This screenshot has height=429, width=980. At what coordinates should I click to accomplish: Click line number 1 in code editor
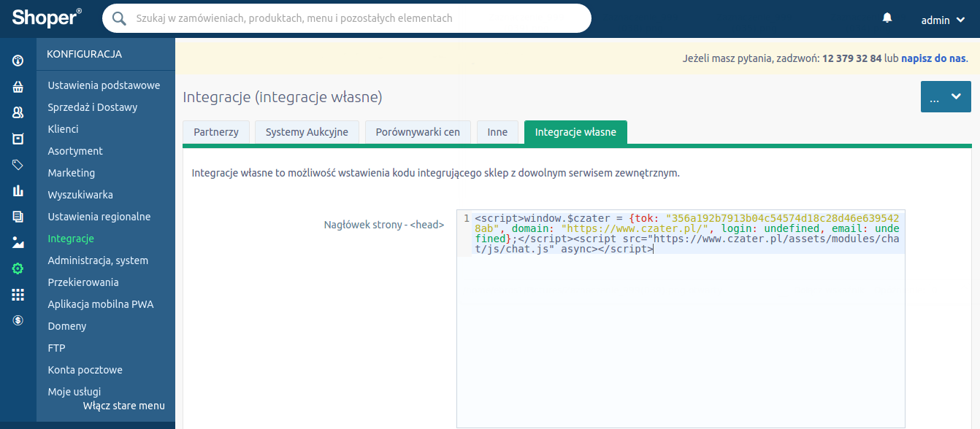coord(466,218)
